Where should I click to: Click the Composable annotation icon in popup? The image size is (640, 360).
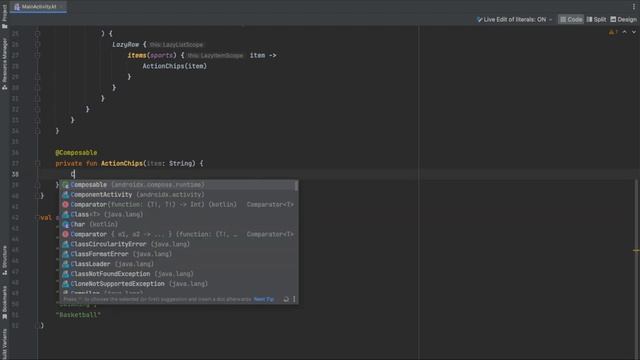pos(65,185)
